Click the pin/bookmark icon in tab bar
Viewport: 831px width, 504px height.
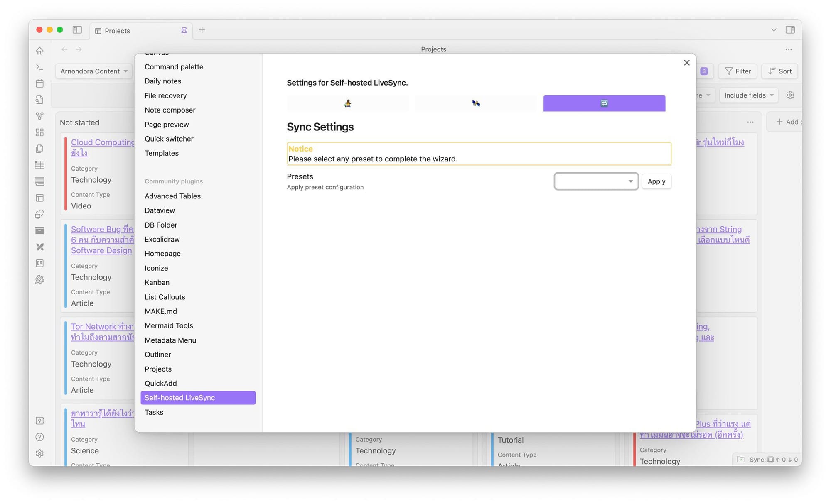(183, 30)
